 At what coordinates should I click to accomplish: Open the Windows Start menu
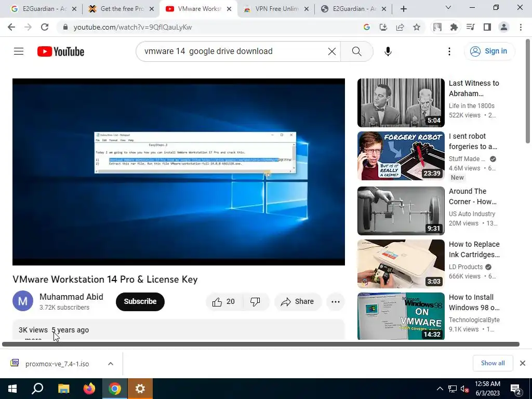pos(12,389)
